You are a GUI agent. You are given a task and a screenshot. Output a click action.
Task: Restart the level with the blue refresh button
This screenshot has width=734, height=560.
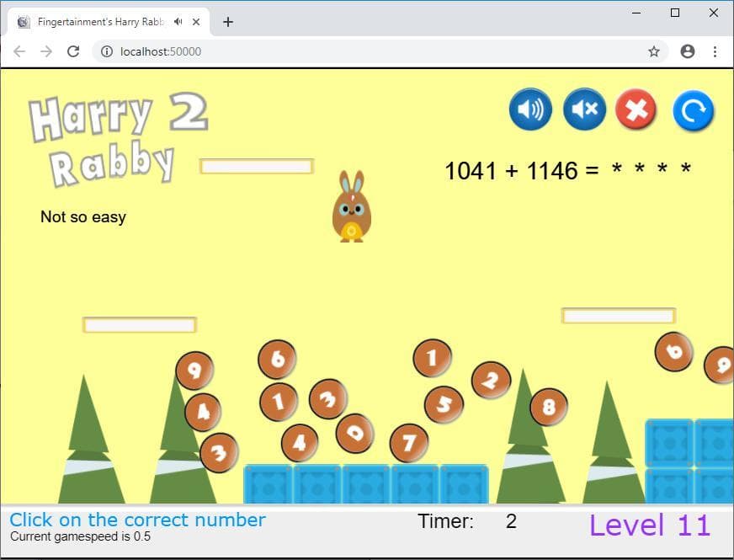tap(694, 110)
